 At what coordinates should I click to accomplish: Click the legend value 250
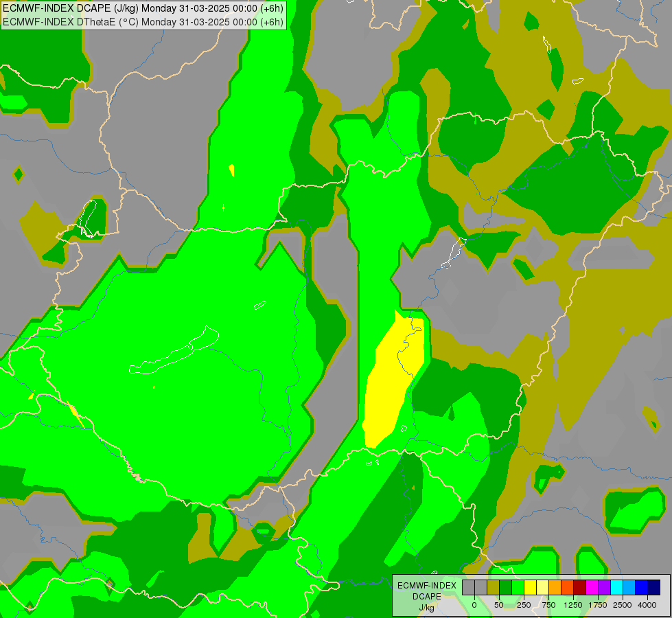524,605
